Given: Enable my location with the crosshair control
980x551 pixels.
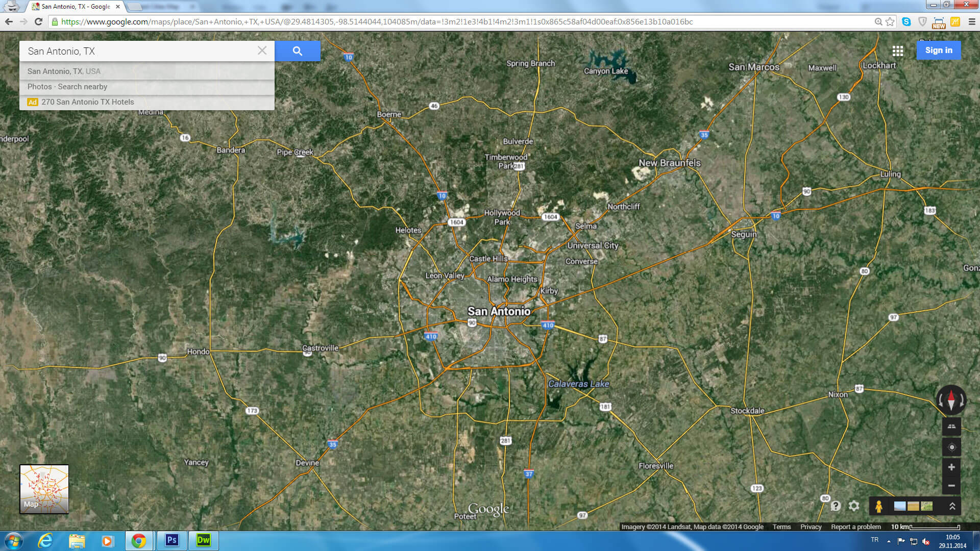Looking at the screenshot, I should 951,447.
